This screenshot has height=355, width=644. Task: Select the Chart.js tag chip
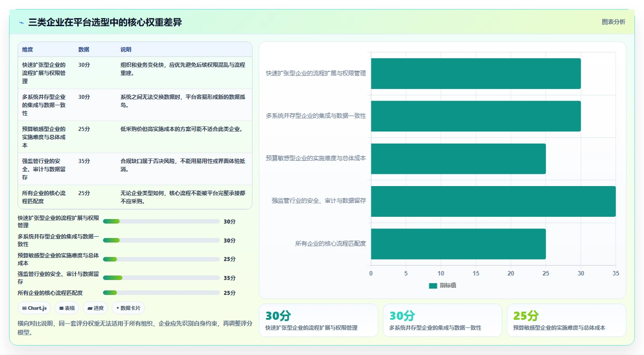pyautogui.click(x=35, y=308)
